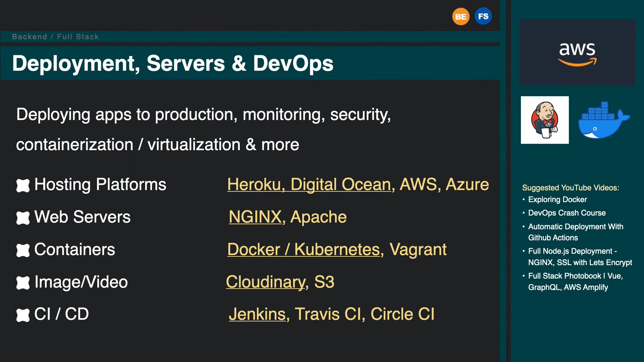The image size is (644, 362).
Task: Click the bullet icon beside Hosting Platforms
Action: [23, 185]
